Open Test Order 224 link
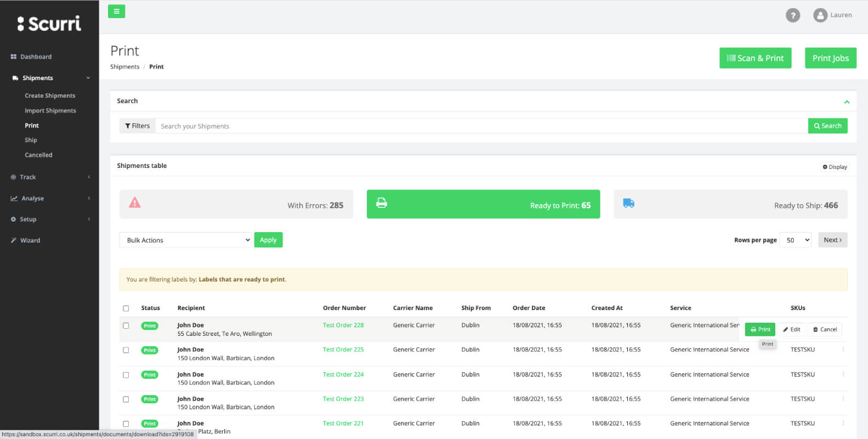868x439 pixels. click(x=343, y=374)
